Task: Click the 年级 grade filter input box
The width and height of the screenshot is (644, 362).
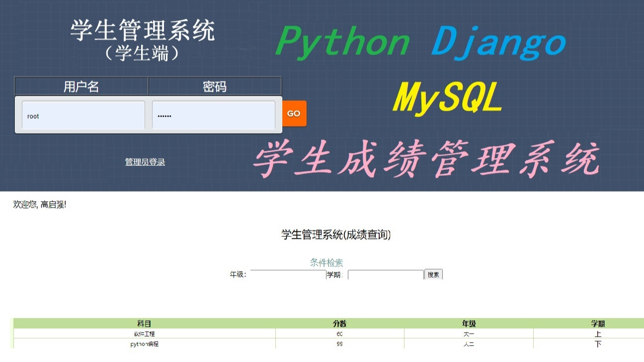Action: tap(288, 275)
